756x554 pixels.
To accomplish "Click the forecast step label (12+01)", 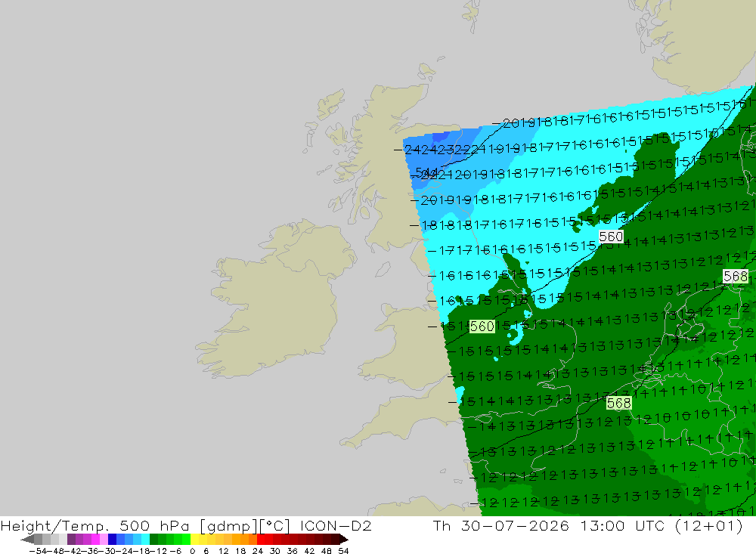I will tap(709, 526).
